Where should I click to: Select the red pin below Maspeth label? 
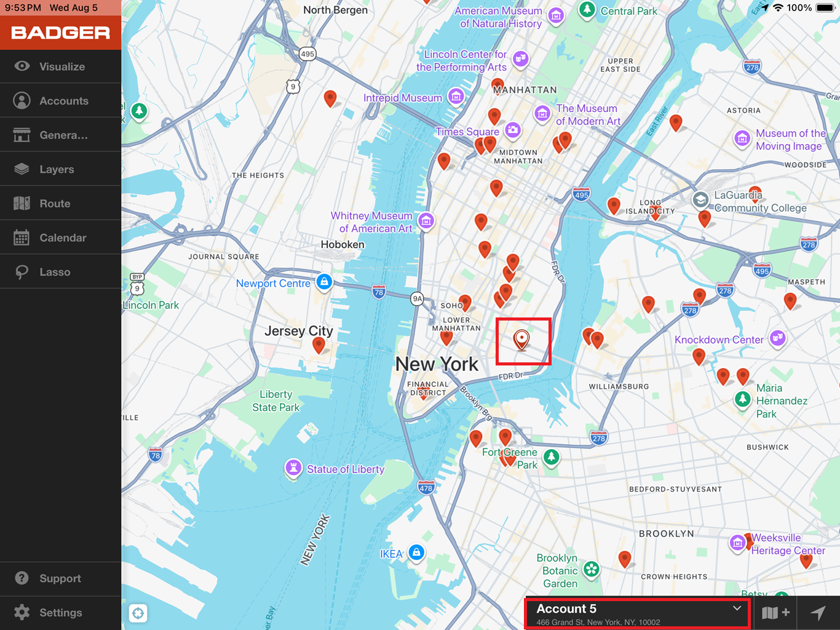pyautogui.click(x=790, y=301)
